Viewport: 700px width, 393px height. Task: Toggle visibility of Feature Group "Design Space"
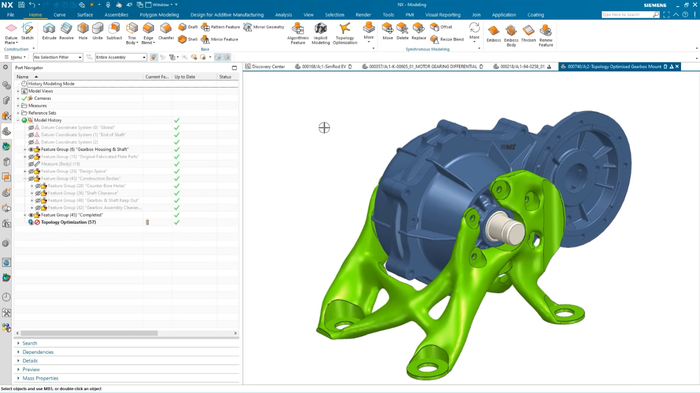(x=31, y=171)
